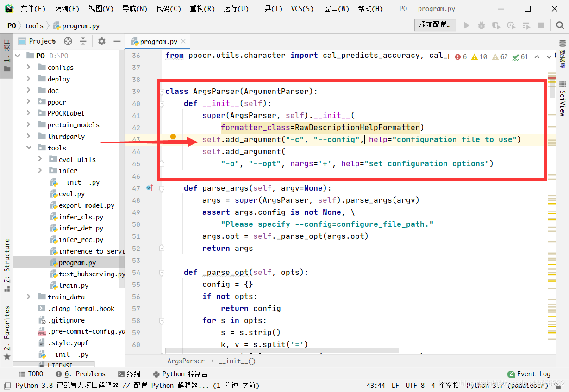Viewport: 569px width, 392px height.
Task: Toggle the left Project sidebar tab
Action: pos(6,56)
